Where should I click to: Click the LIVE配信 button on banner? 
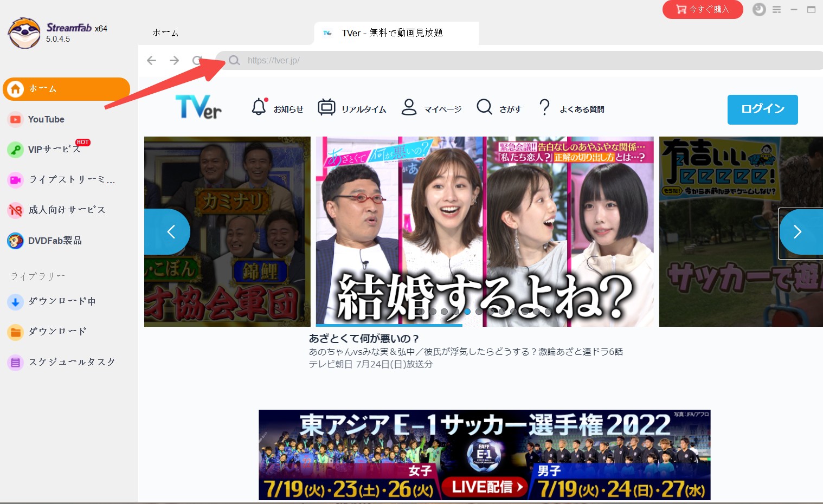[485, 487]
